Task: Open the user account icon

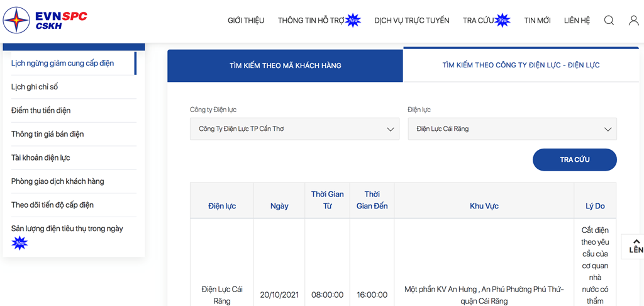Action: [634, 20]
